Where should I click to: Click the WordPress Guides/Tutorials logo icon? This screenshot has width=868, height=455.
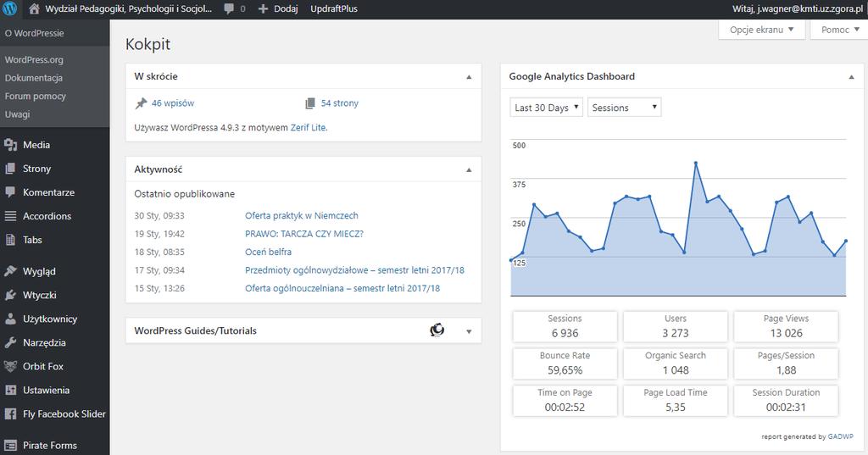tap(437, 330)
